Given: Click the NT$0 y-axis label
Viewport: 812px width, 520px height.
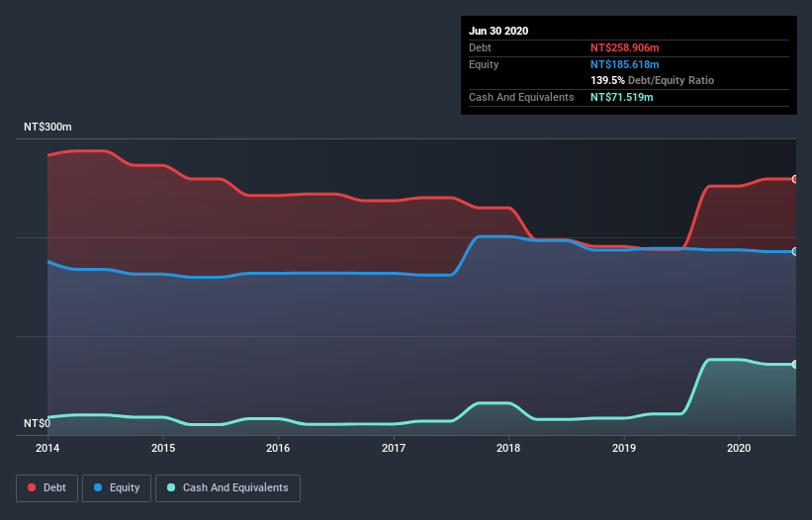Looking at the screenshot, I should [38, 423].
